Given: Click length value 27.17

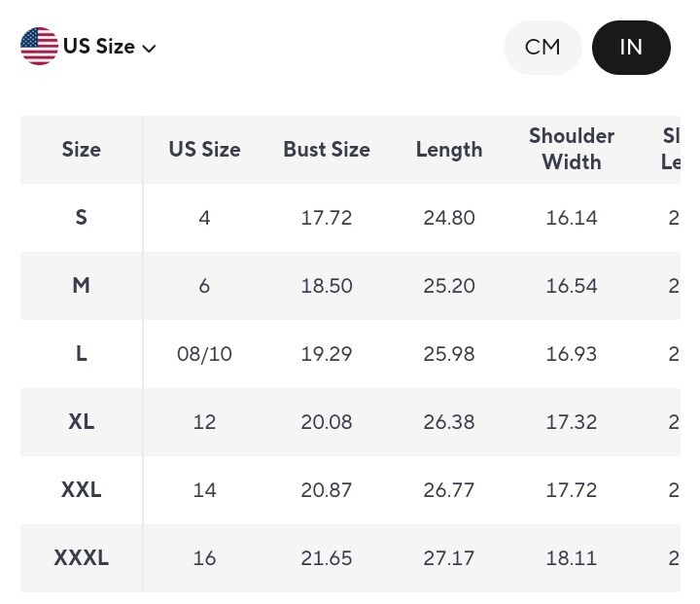Looking at the screenshot, I should (449, 558).
